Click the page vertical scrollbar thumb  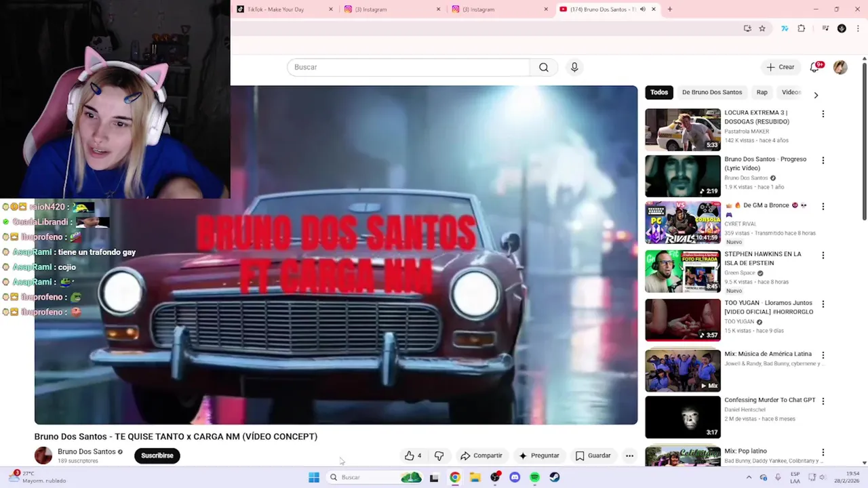pyautogui.click(x=865, y=141)
